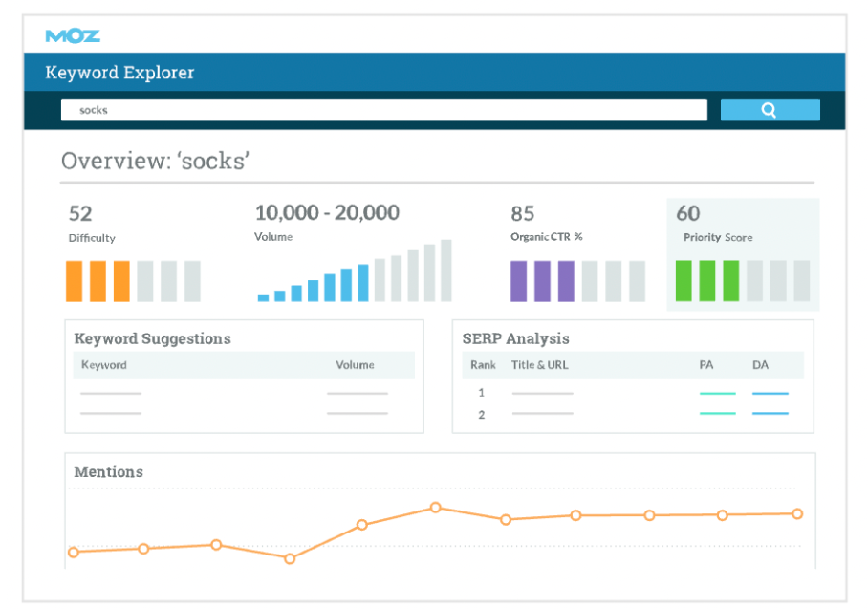Select the rank 1 result title
868x609 pixels.
(542, 393)
